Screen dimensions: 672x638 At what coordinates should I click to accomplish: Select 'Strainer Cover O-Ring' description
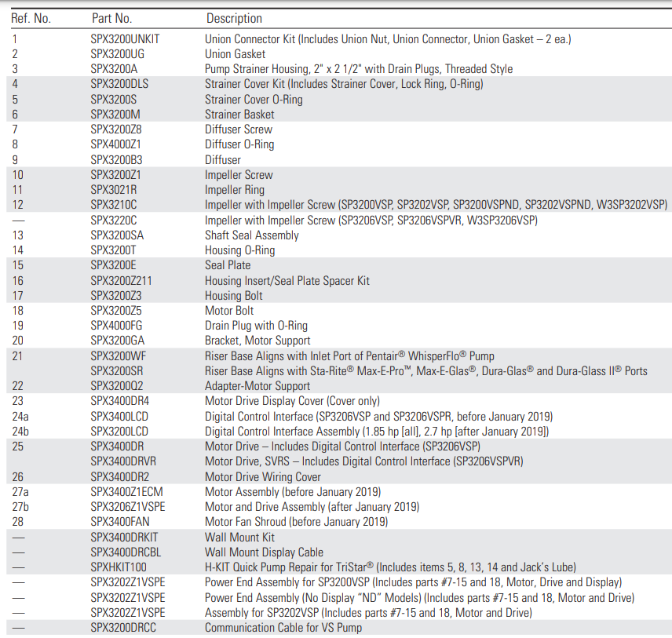pos(254,100)
